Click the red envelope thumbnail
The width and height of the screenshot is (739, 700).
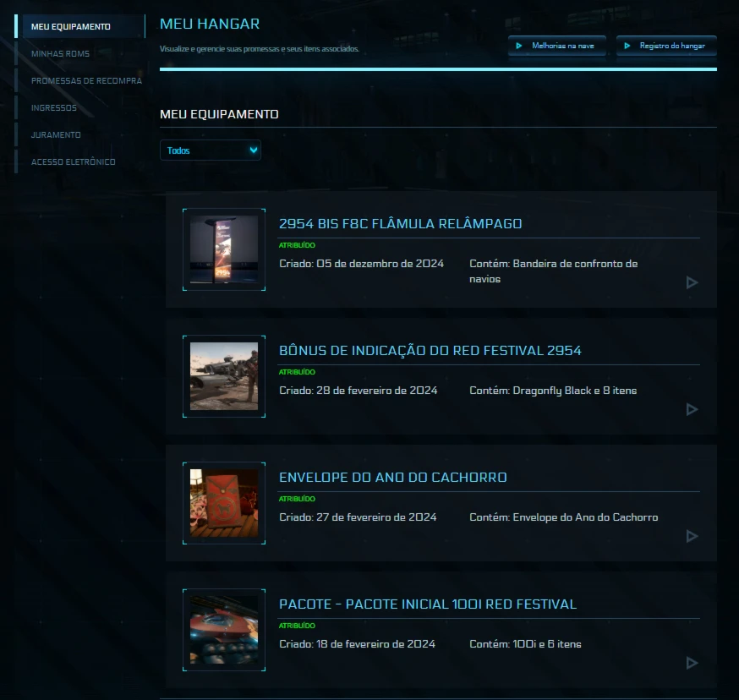click(224, 503)
